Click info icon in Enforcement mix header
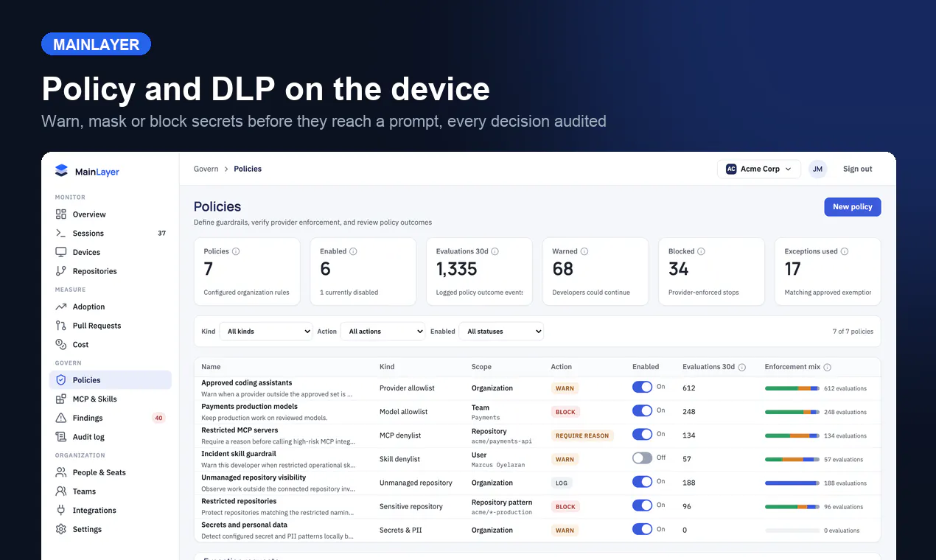936x560 pixels. [x=827, y=367]
